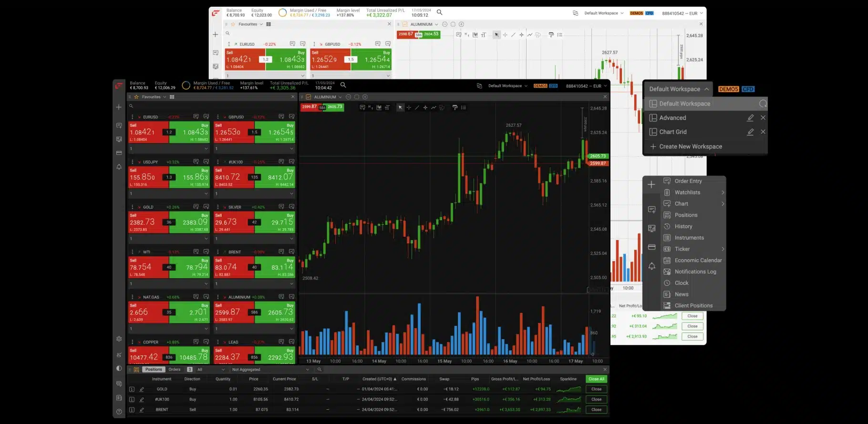Click bell alerts icon in dark window sidebar
868x424 pixels.
coord(119,167)
